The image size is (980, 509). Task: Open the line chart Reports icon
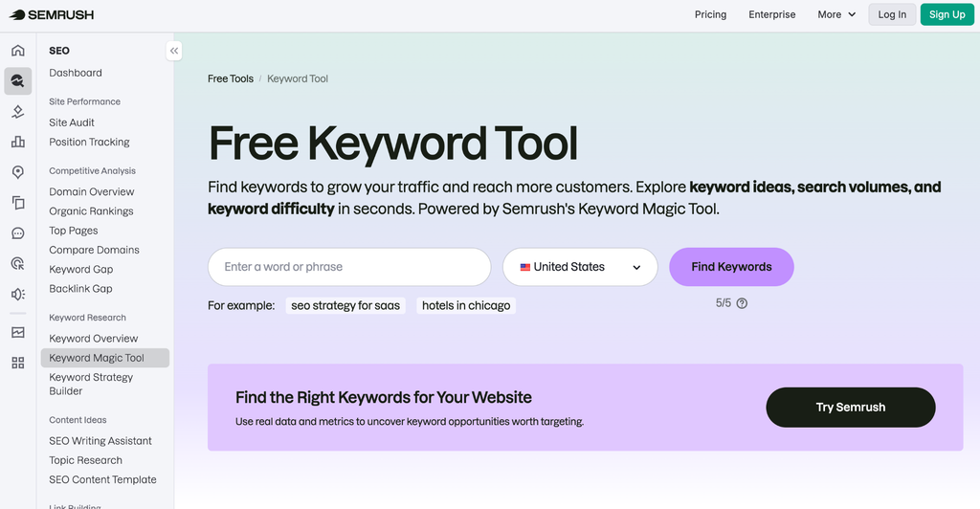[18, 332]
